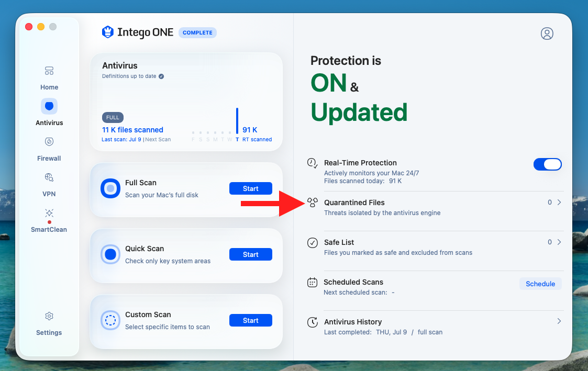The height and width of the screenshot is (371, 588).
Task: Select the Antivirus shield icon in sidebar
Action: pos(49,106)
